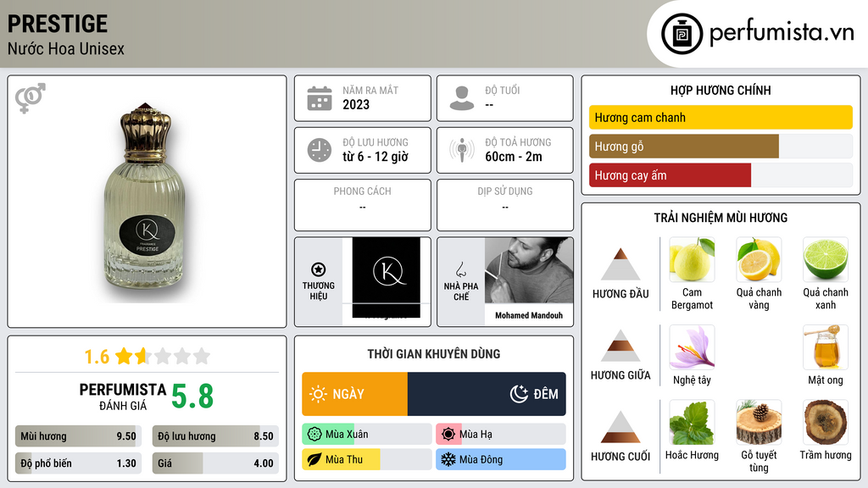Click the perfumista.vn bottle logo icon
This screenshot has height=488, width=868.
[682, 34]
